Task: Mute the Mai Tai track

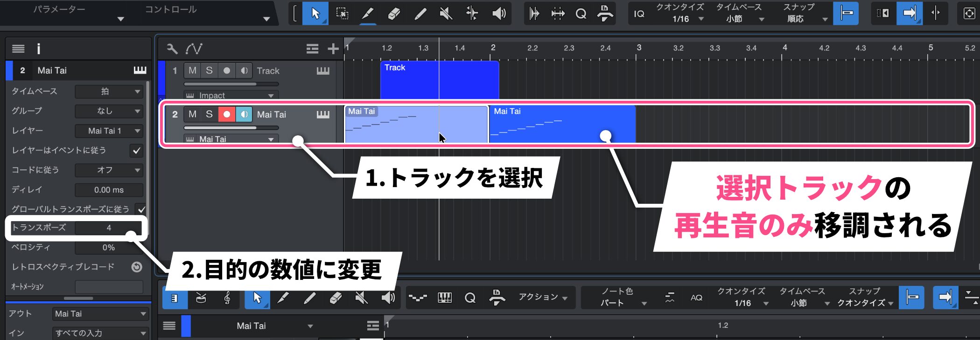Action: 192,114
